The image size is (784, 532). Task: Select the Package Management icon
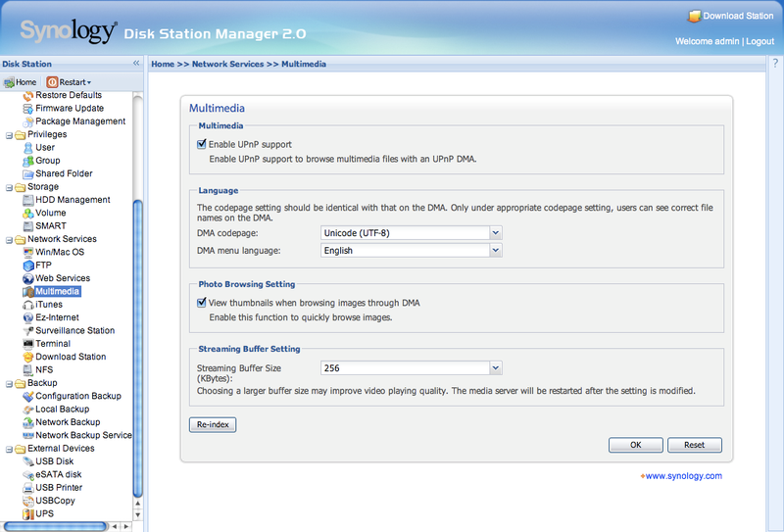pyautogui.click(x=28, y=121)
